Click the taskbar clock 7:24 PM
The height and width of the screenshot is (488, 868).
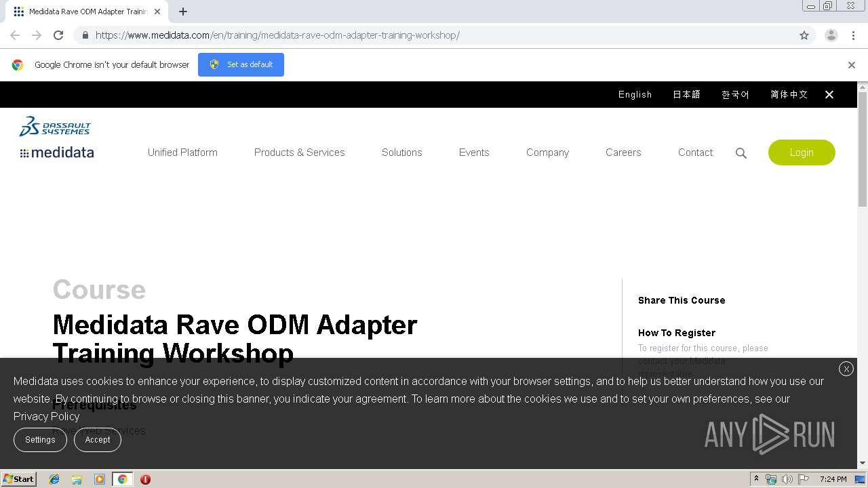(833, 479)
